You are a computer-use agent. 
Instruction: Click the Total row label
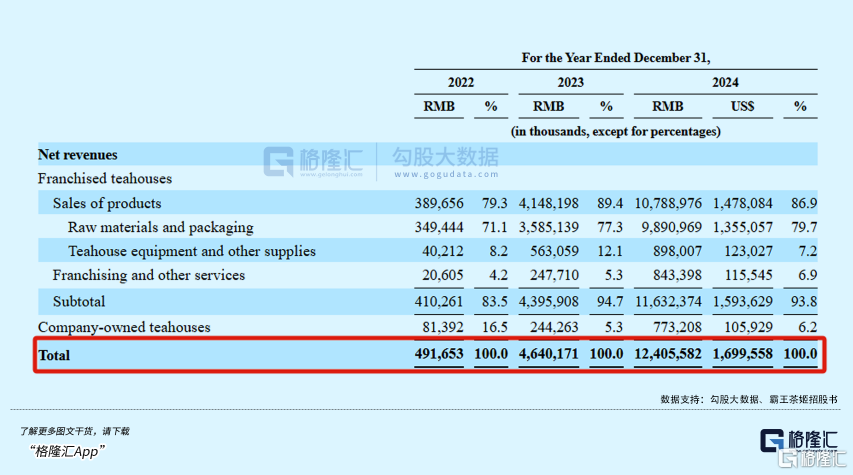(54, 354)
